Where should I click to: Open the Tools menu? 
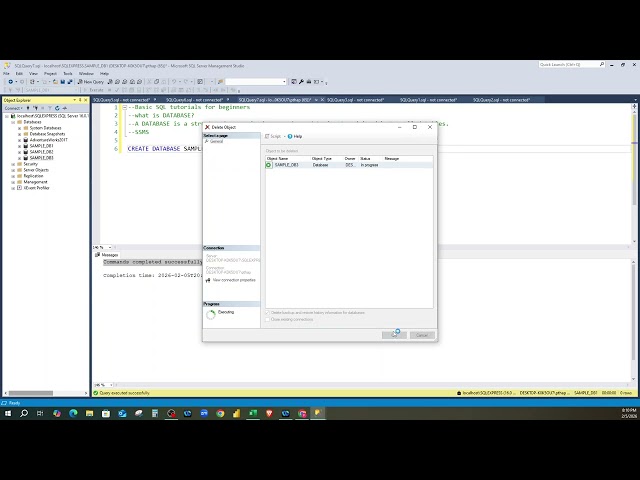point(68,74)
